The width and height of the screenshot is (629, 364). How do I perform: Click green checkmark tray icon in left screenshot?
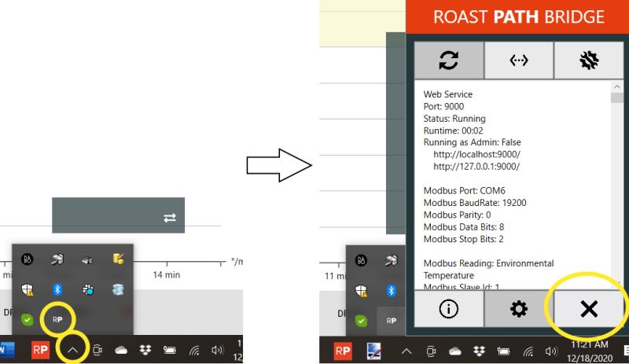pos(28,320)
